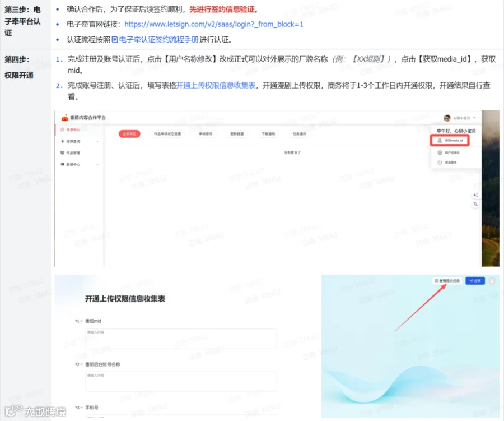Click the 查看提交记录 button

click(x=447, y=281)
